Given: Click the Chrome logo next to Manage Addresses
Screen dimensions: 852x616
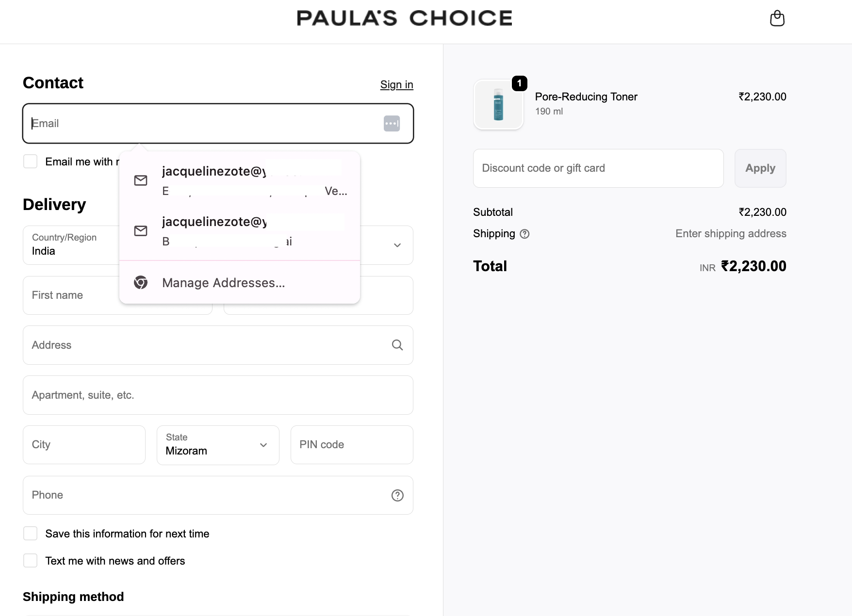Looking at the screenshot, I should click(140, 282).
